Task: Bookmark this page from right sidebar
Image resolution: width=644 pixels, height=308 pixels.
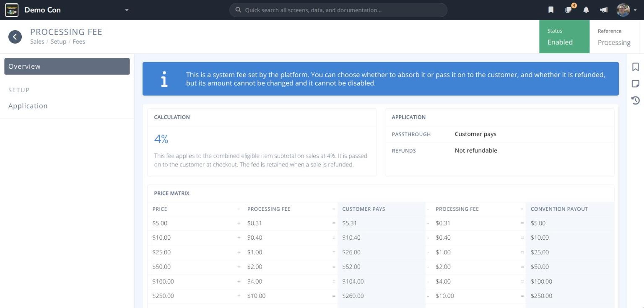Action: point(636,67)
